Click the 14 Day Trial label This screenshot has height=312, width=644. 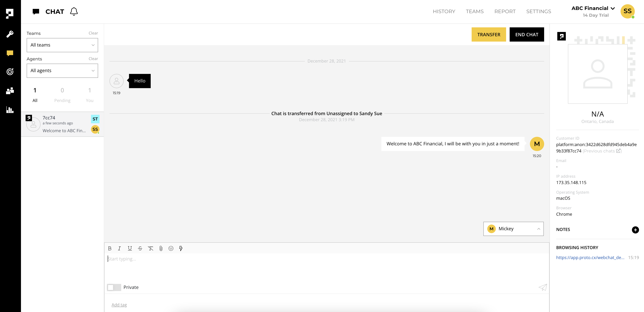595,15
